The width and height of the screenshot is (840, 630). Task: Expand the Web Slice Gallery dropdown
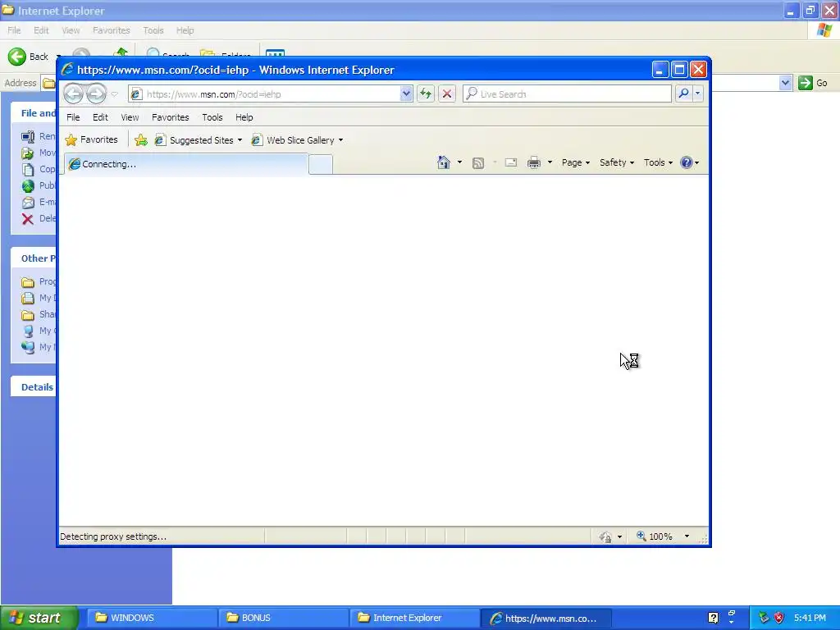tap(340, 140)
